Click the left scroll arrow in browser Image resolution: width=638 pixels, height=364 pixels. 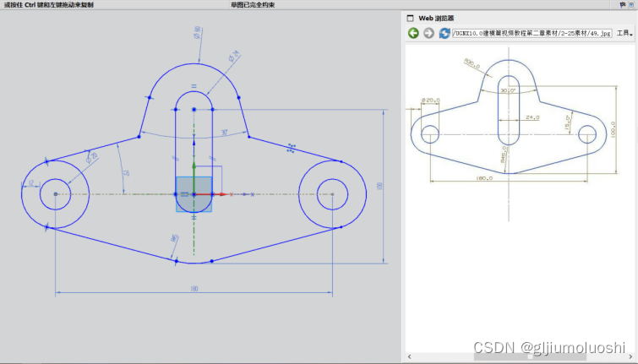coord(409,356)
